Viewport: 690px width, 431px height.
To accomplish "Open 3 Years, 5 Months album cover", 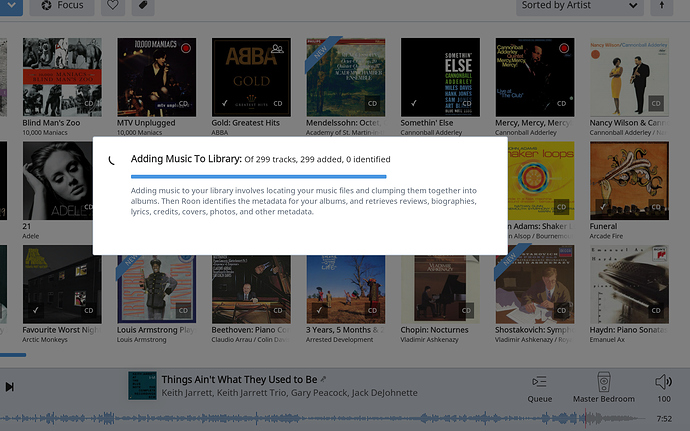I will tap(346, 289).
